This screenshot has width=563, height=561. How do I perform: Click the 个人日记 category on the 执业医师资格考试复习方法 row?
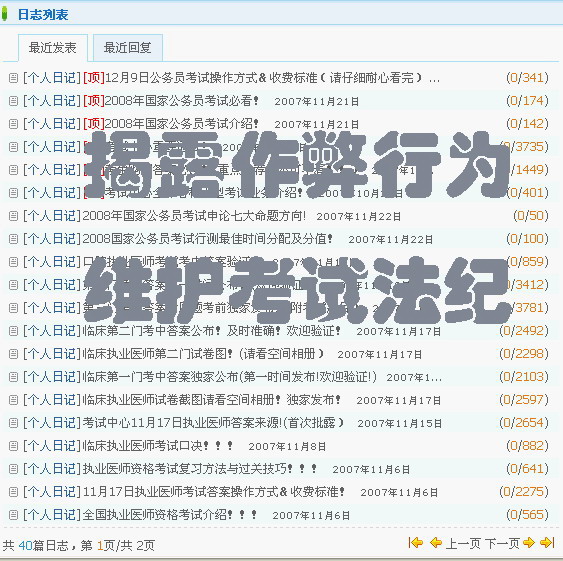click(x=52, y=469)
